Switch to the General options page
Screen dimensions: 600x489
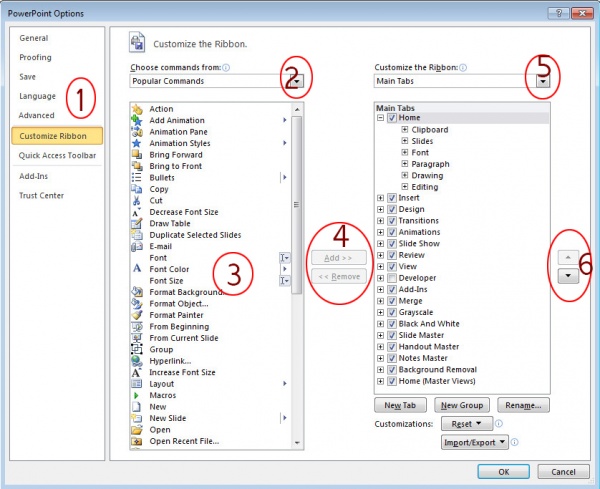click(34, 38)
